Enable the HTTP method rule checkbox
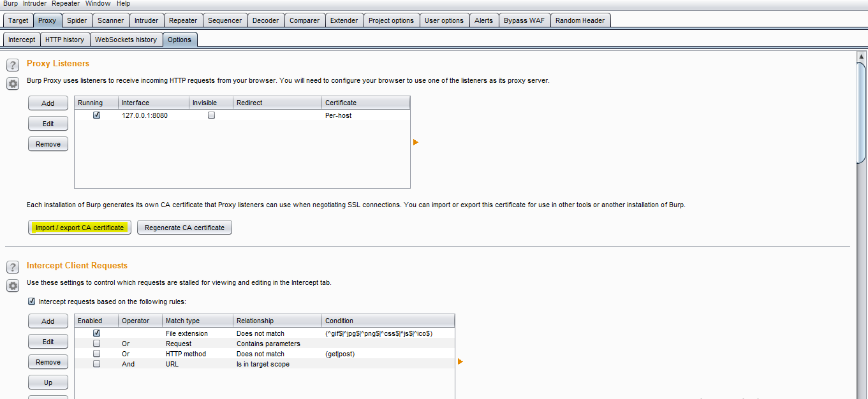This screenshot has height=399, width=868. click(97, 354)
